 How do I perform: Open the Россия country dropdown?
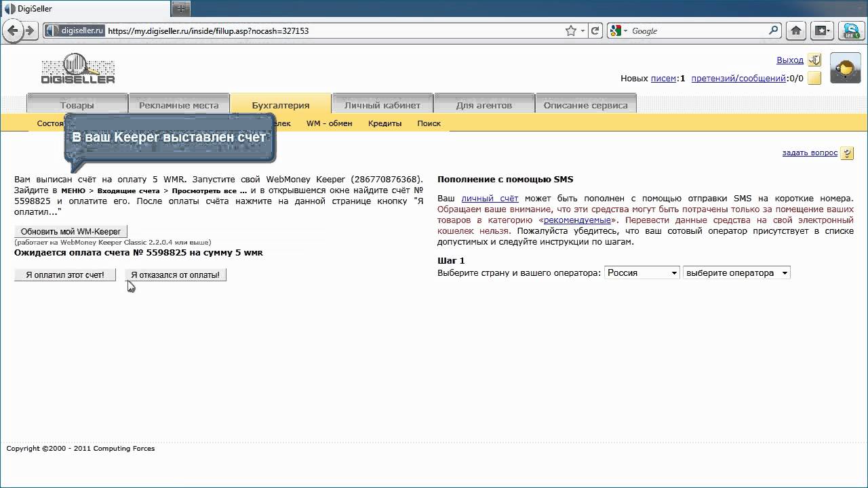tap(642, 272)
